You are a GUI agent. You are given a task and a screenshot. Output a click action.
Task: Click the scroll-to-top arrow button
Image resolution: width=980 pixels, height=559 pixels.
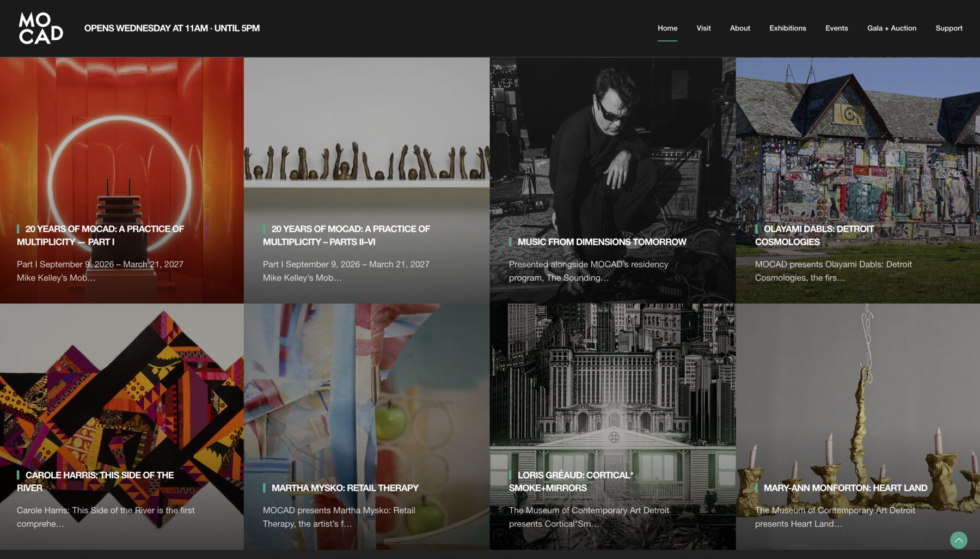pyautogui.click(x=958, y=540)
